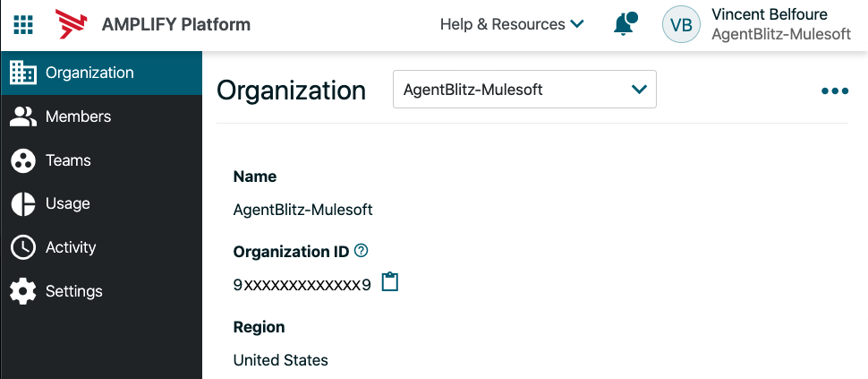The image size is (868, 379).
Task: Click the United States region value
Action: [x=281, y=360]
